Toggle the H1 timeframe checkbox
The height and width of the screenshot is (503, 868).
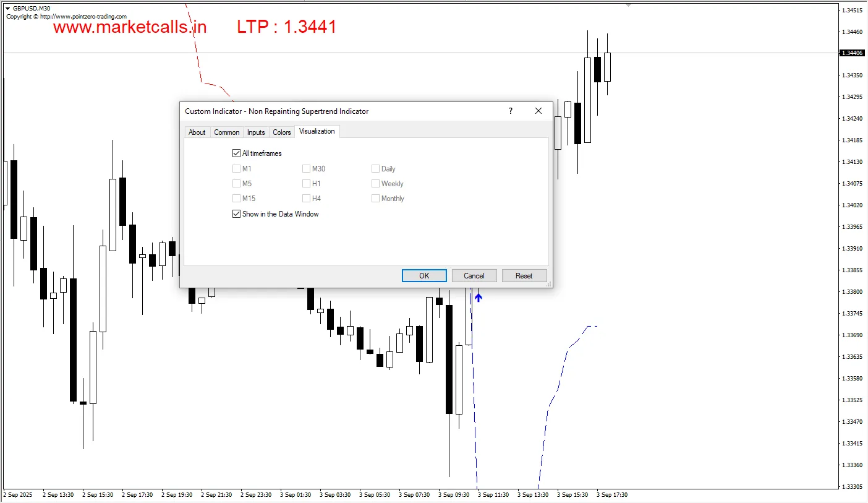tap(306, 183)
